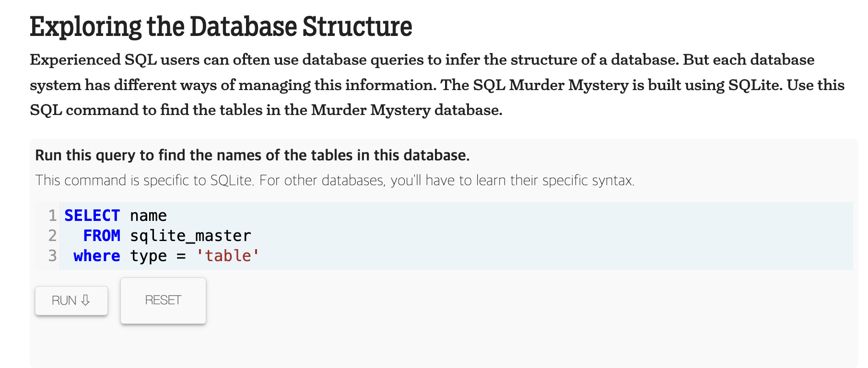This screenshot has width=868, height=368.
Task: Click the sqlite_master table name
Action: pyautogui.click(x=190, y=236)
